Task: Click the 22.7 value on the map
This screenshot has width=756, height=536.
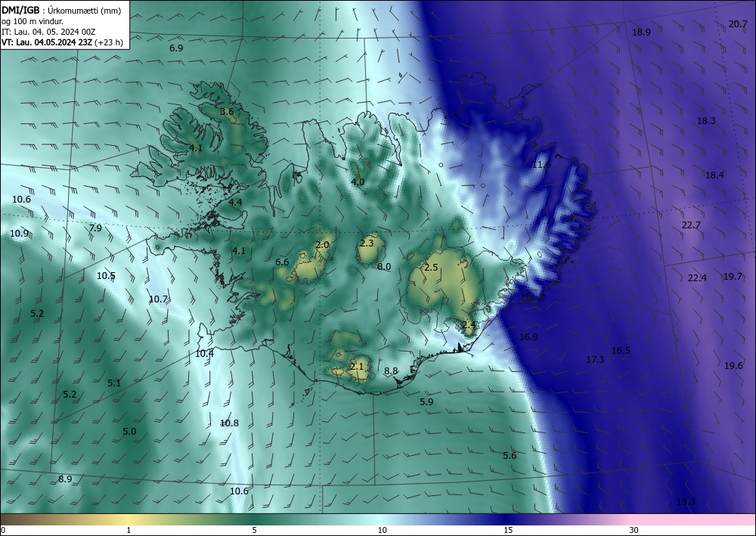Action: 692,225
